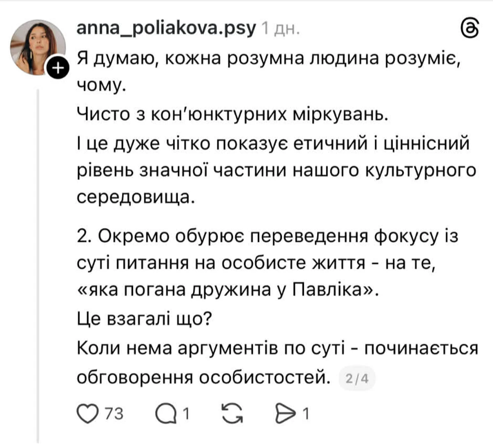Follow anna_poliakova.psy via the plus badge
Viewport: 493px width, 448px height.
pos(58,67)
